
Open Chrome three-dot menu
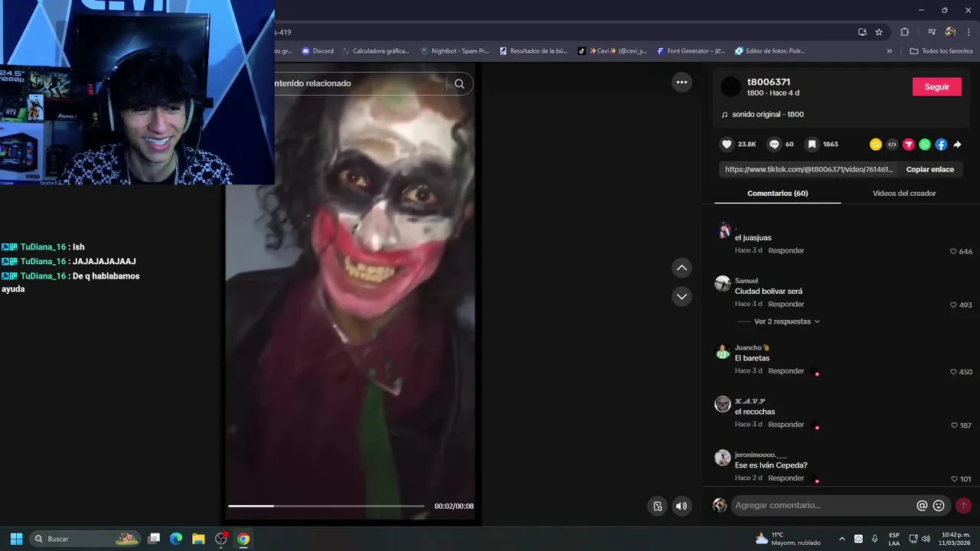click(967, 32)
